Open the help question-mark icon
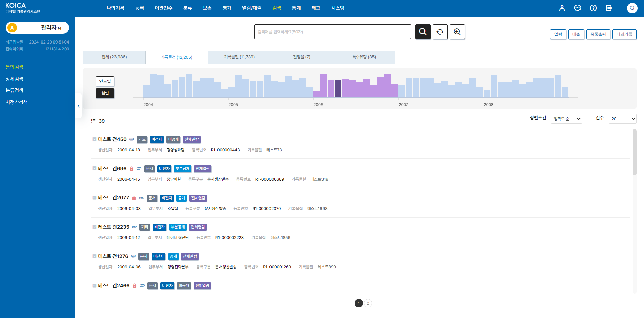 (x=593, y=8)
